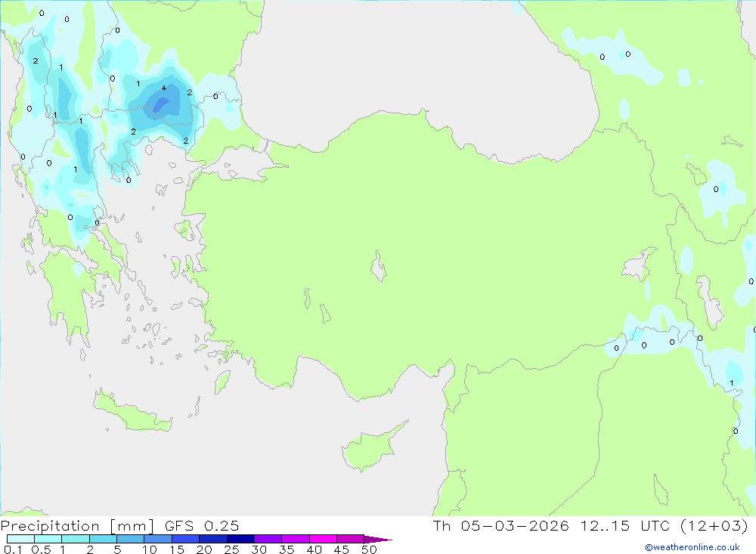
Task: Click the '0.1' legend scale label
Action: pyautogui.click(x=13, y=549)
